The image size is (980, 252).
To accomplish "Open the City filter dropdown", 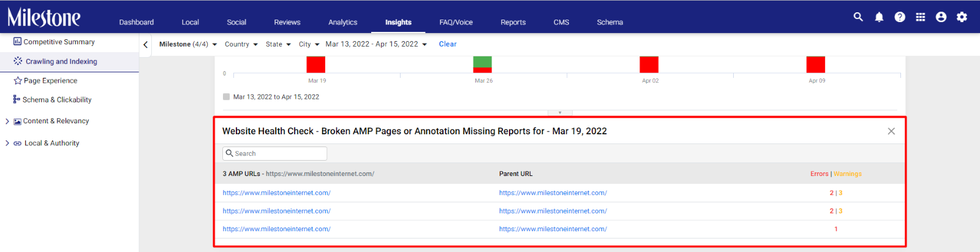I will [x=309, y=44].
